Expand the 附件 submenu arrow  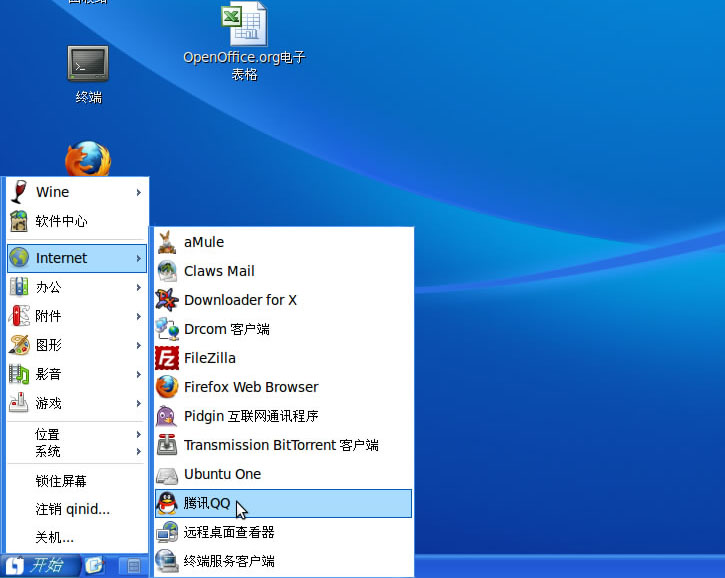pyautogui.click(x=139, y=317)
